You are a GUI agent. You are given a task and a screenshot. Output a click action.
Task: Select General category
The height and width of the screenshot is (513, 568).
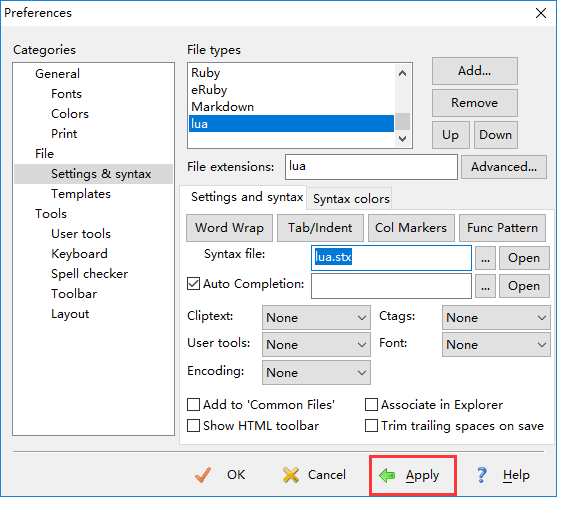click(57, 74)
